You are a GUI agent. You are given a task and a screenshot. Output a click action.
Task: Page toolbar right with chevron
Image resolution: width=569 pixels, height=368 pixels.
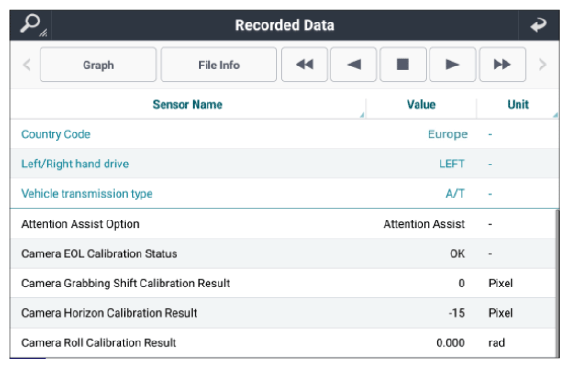coord(543,65)
